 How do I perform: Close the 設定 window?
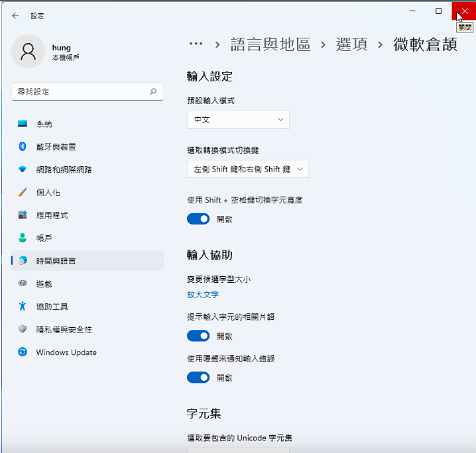pyautogui.click(x=464, y=11)
